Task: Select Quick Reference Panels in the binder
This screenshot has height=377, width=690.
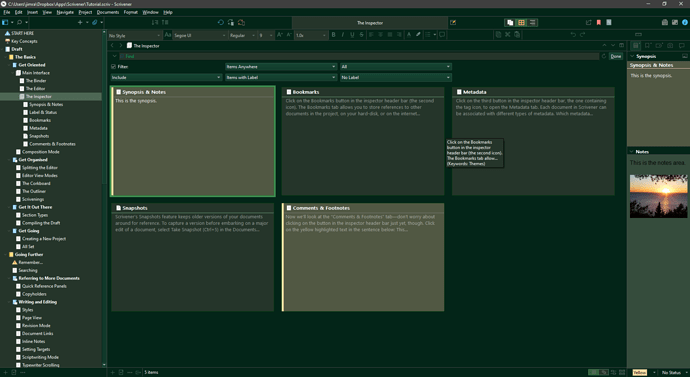Action: (44, 286)
